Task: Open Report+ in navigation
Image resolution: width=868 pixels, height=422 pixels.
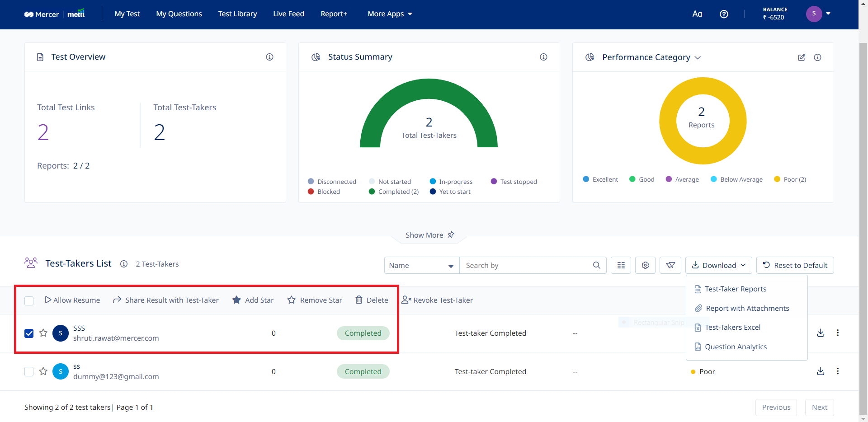Action: click(334, 14)
